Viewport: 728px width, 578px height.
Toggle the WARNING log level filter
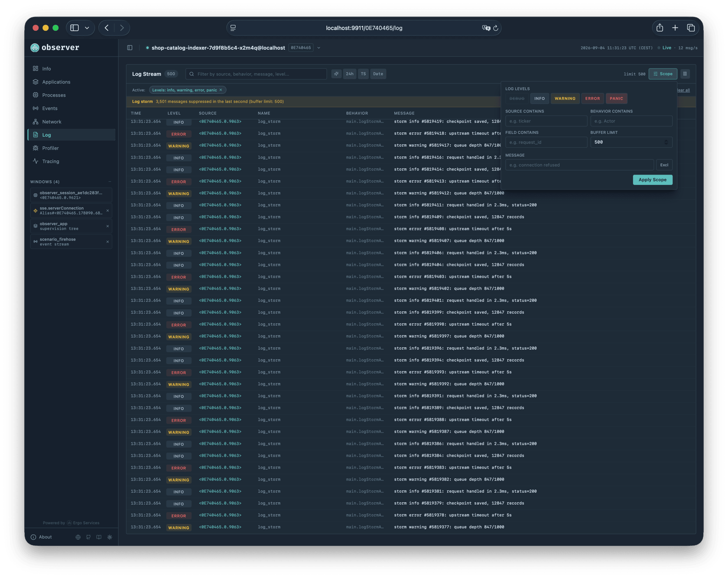tap(565, 99)
